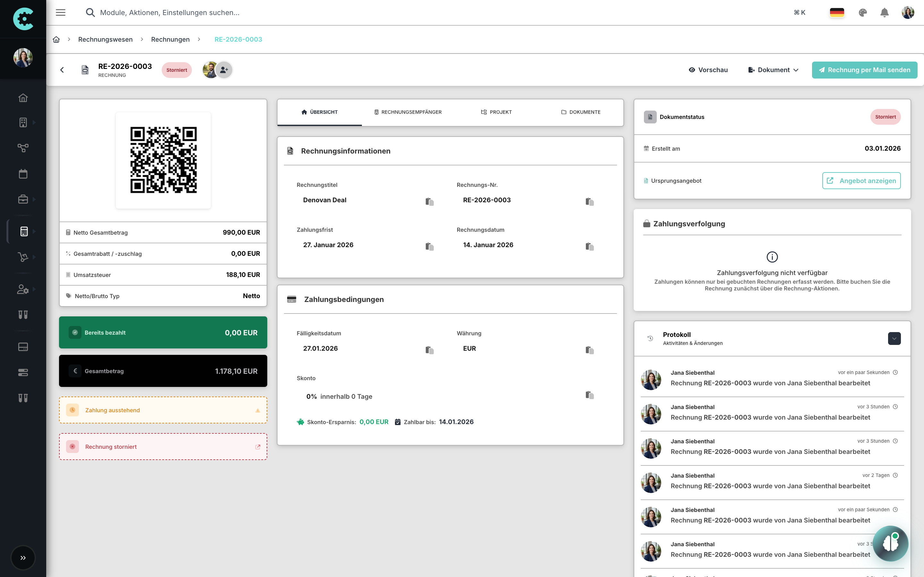Click Rechnung per Mail senden button
This screenshot has height=577, width=924.
pos(864,70)
